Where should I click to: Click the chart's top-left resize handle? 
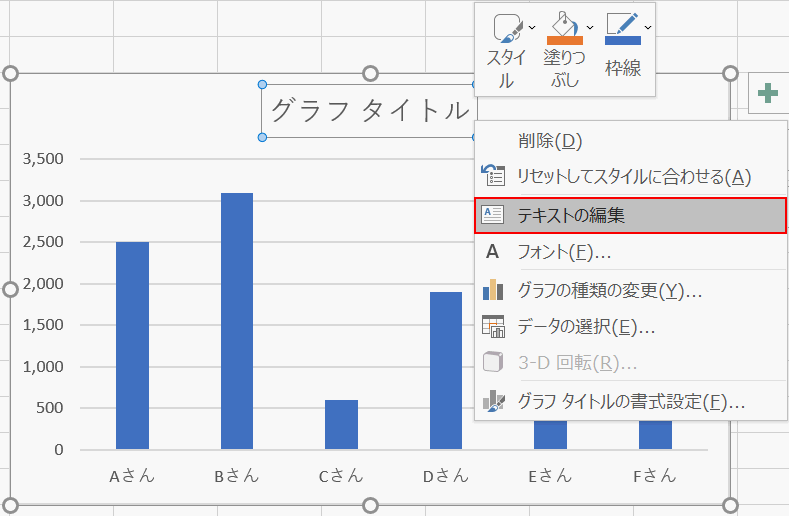[x=11, y=73]
